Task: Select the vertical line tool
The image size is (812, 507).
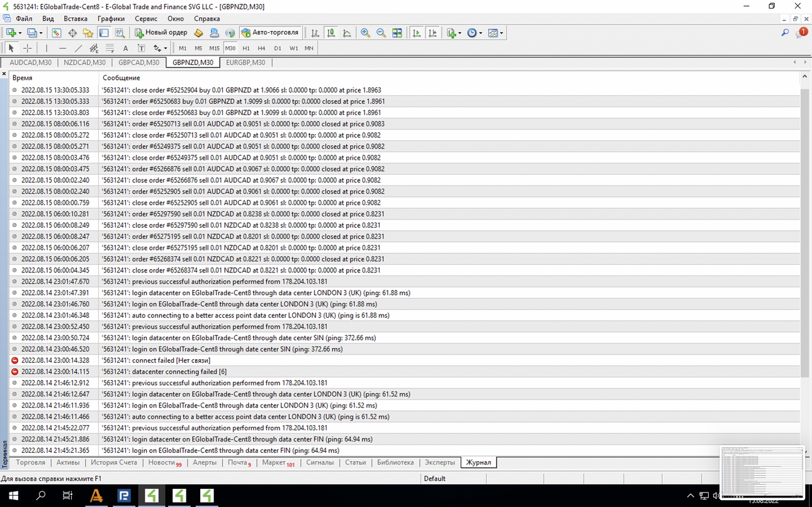Action: 47,48
